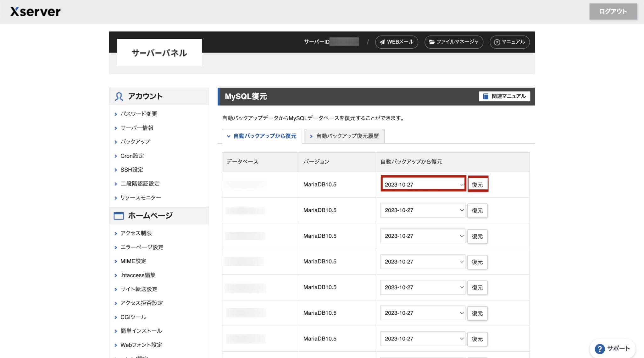Open the second row 2023-10-27 dropdown
The image size is (644, 358).
(x=423, y=210)
